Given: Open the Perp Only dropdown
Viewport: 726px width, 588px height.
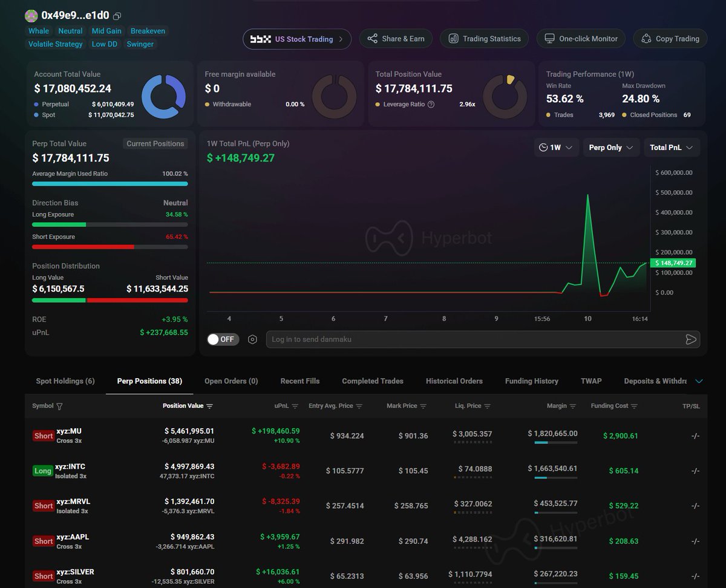Looking at the screenshot, I should 611,148.
